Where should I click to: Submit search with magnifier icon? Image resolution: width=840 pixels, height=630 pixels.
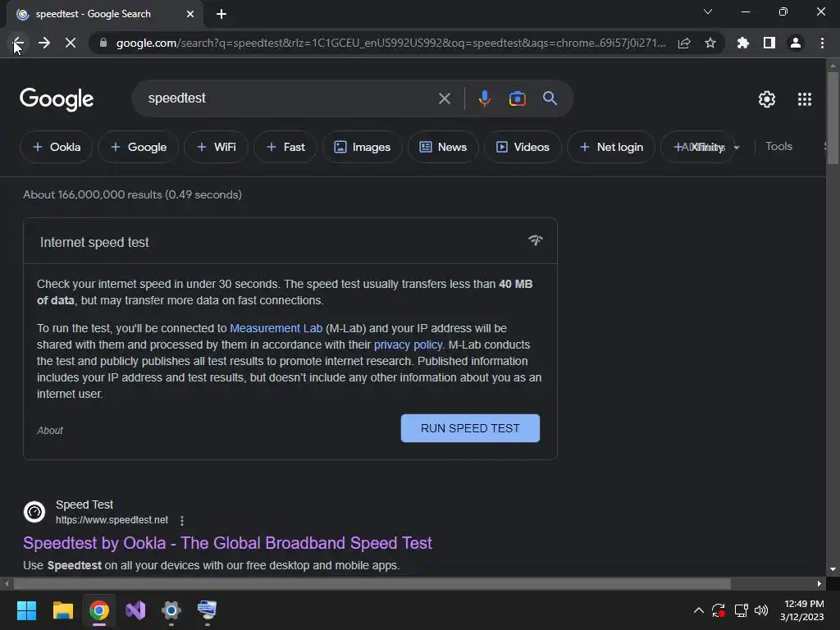(x=550, y=98)
